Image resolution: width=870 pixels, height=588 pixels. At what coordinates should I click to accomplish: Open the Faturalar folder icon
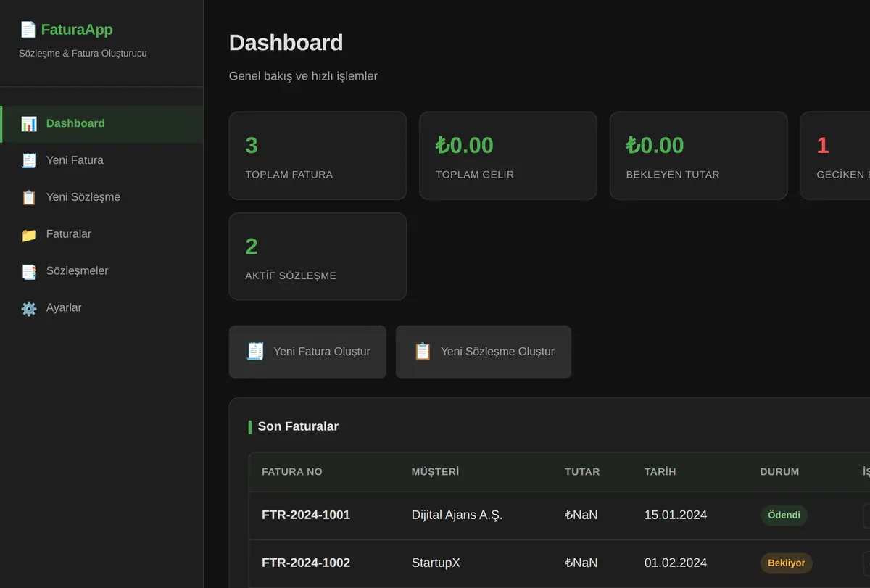29,235
